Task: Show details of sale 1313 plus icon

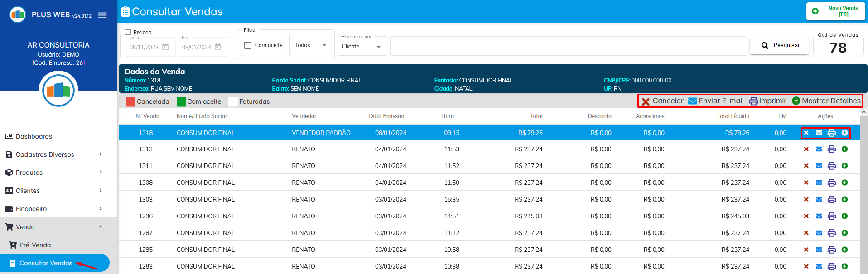Action: point(844,149)
